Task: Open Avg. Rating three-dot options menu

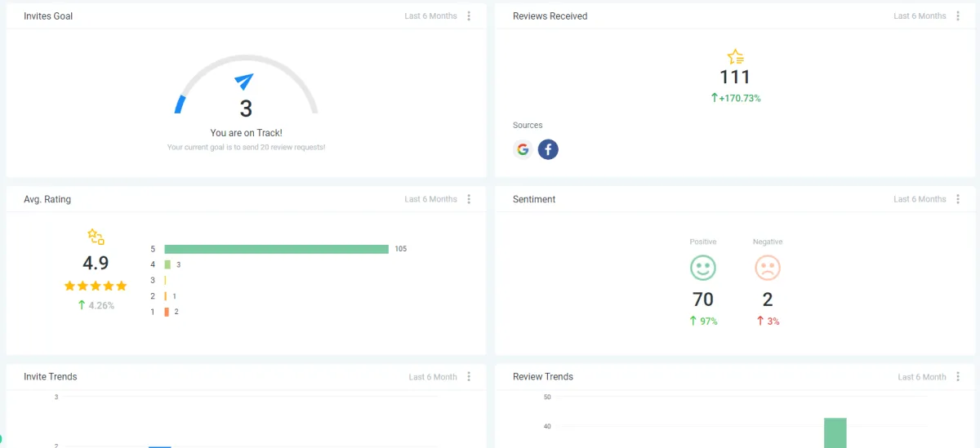Action: point(469,199)
